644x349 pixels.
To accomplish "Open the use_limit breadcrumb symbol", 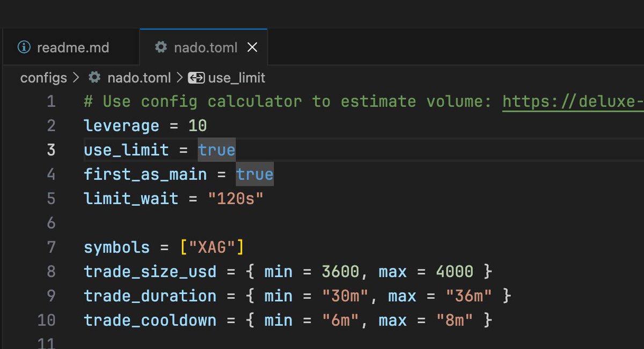I will coord(237,78).
